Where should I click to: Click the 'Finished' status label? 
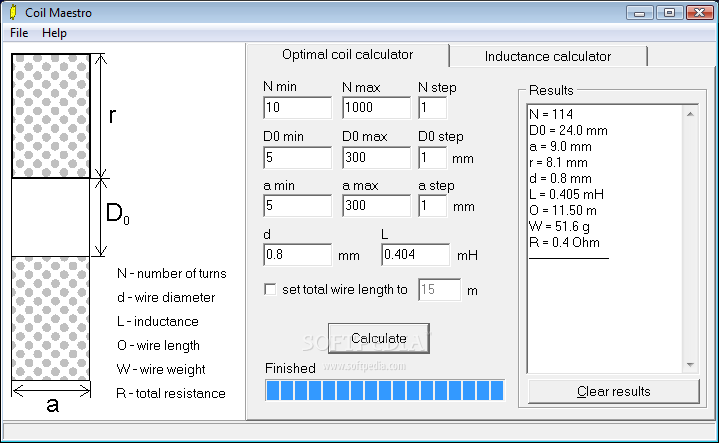pos(290,368)
